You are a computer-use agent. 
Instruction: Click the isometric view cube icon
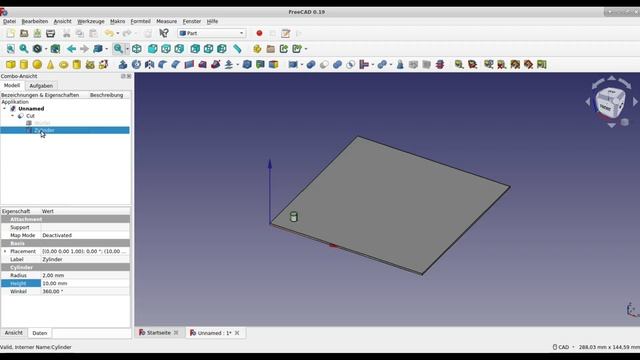click(137, 49)
